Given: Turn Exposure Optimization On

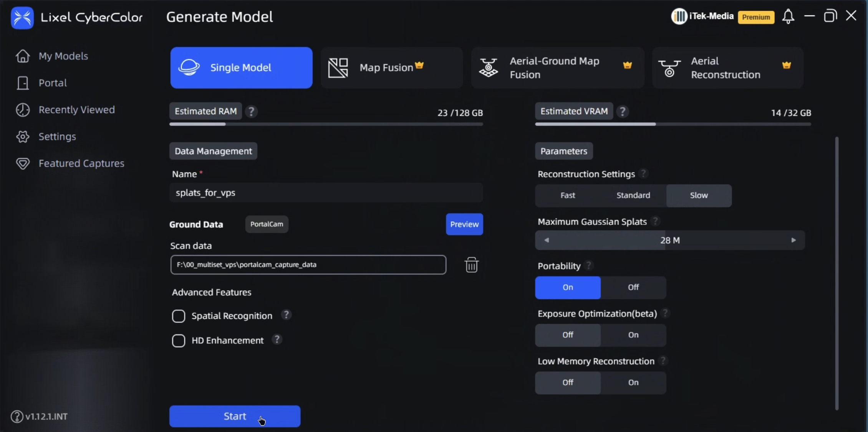Looking at the screenshot, I should pos(633,335).
